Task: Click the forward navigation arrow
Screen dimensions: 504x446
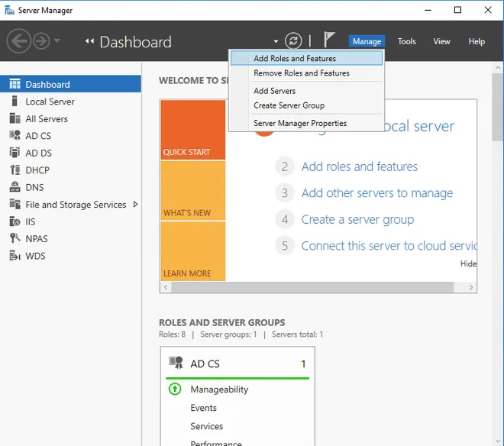Action: [x=41, y=40]
